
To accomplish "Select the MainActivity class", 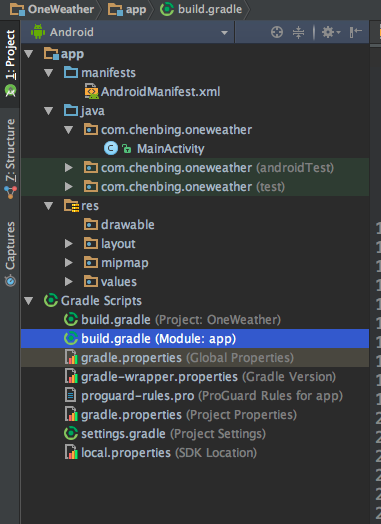I will click(x=170, y=149).
